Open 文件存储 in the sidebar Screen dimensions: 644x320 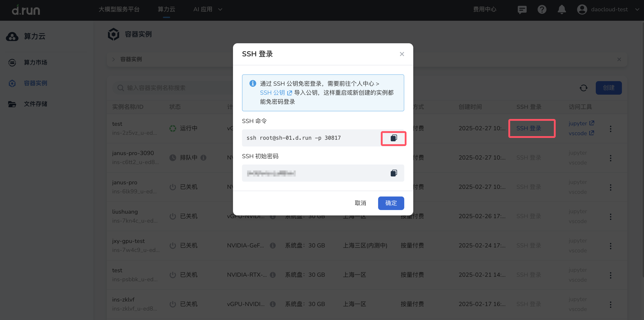point(35,104)
